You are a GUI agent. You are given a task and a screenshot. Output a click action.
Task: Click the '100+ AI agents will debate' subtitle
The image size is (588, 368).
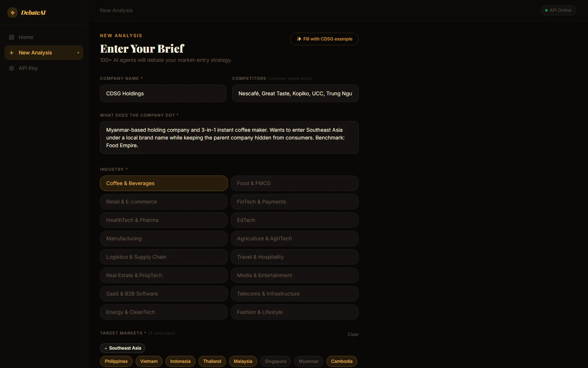point(166,60)
